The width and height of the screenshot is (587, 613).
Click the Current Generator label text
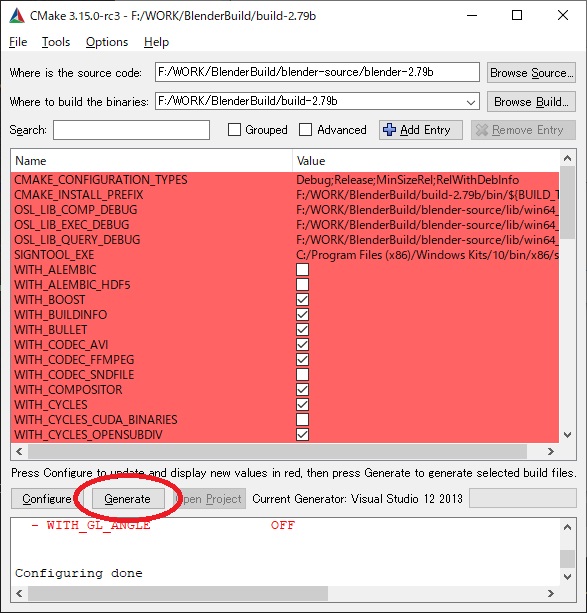pos(357,499)
